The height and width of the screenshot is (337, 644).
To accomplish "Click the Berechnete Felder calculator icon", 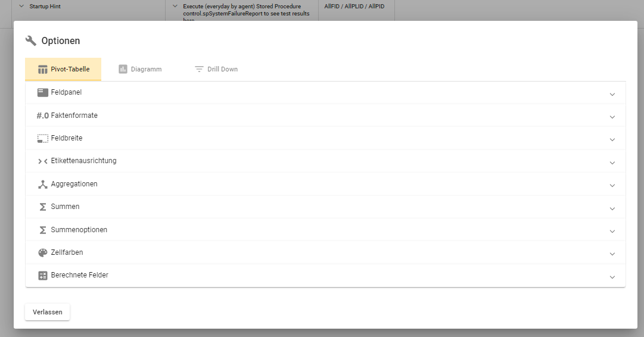I will click(x=42, y=276).
